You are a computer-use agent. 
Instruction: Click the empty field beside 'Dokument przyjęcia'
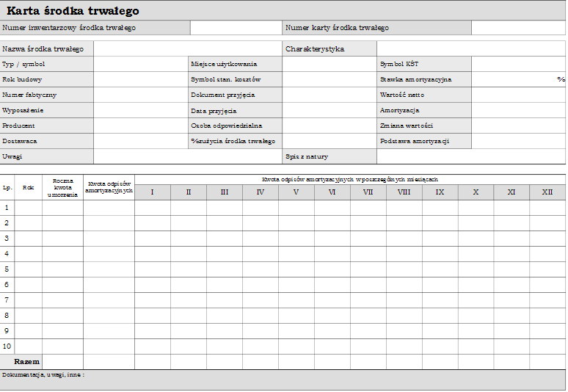coord(329,95)
